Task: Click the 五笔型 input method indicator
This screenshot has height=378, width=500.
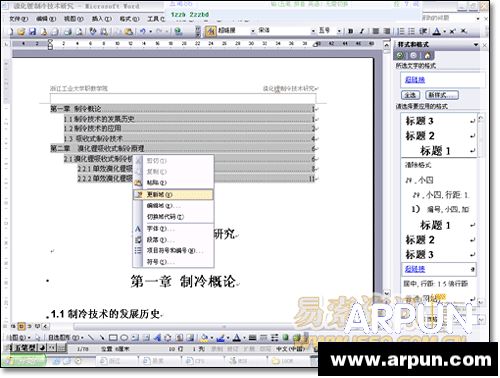Action: coord(25,348)
